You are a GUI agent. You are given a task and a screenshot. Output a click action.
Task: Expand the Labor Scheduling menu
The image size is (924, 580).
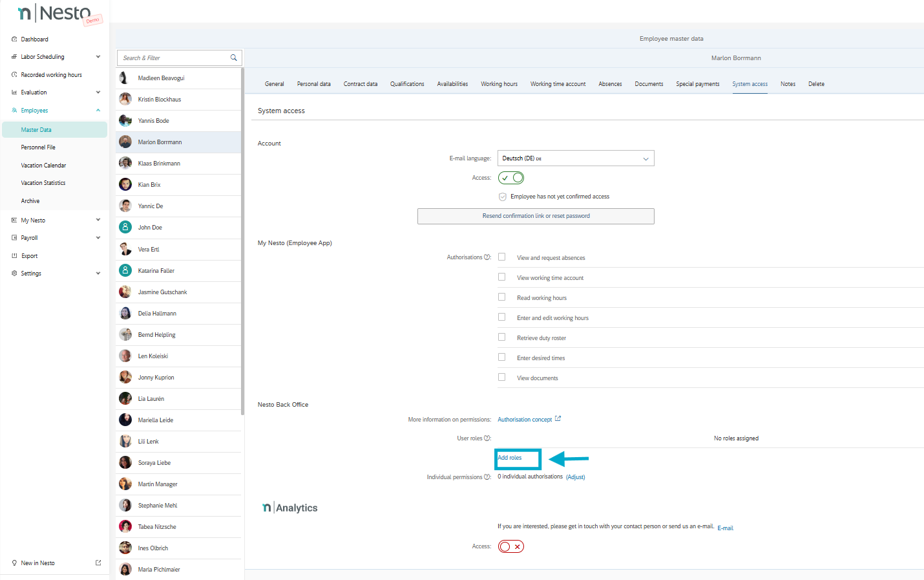click(x=98, y=57)
